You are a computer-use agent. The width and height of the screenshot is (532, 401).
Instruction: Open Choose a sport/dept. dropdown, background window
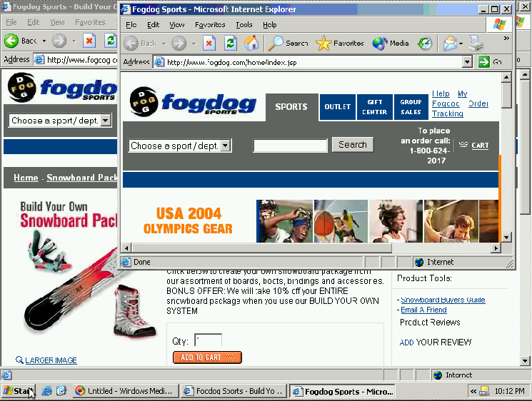[60, 121]
